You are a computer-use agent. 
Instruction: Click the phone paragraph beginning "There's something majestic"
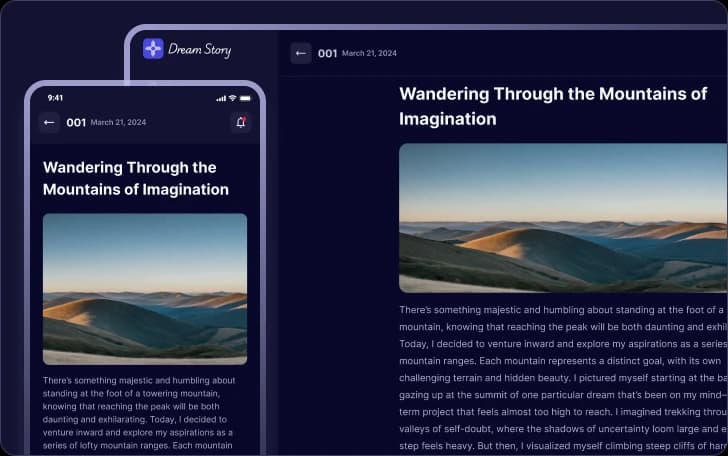click(139, 413)
